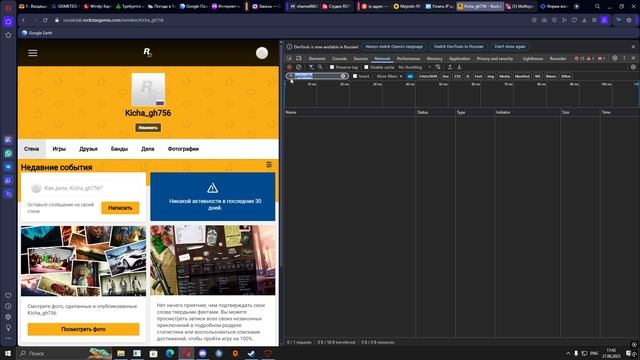Clear the network log
This screenshot has width=640, height=360.
pyautogui.click(x=298, y=67)
